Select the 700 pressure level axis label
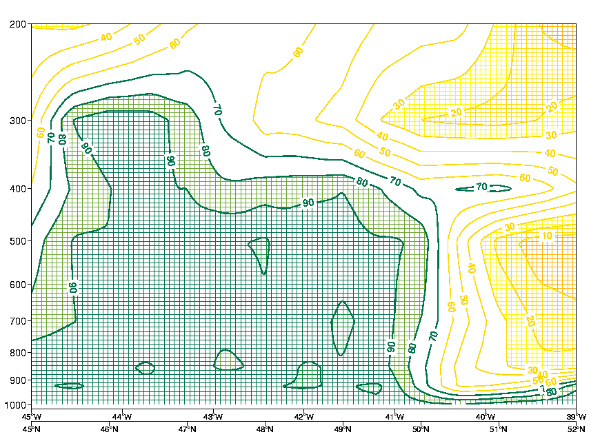This screenshot has width=600, height=441. [17, 322]
